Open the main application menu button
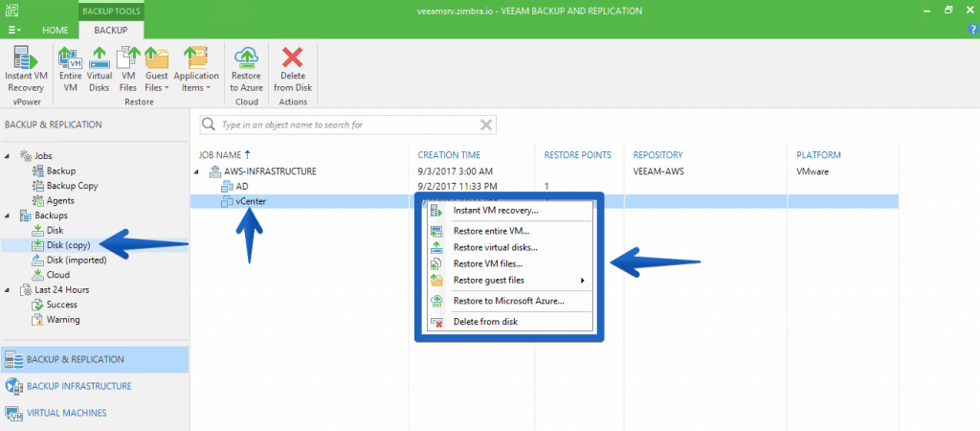This screenshot has height=431, width=980. (x=15, y=30)
